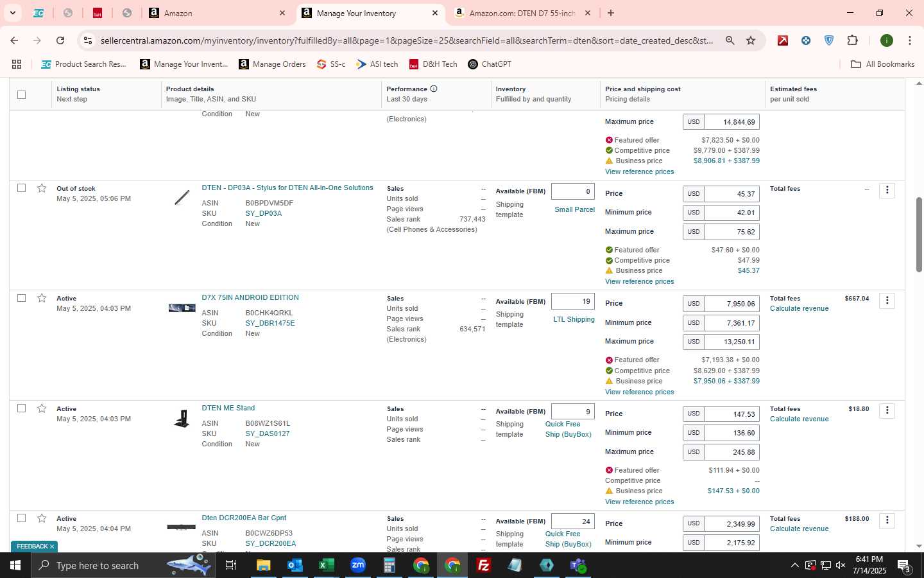This screenshot has height=578, width=924.
Task: Check the D7X 75IN ANDROID EDITION checkbox
Action: click(x=21, y=298)
